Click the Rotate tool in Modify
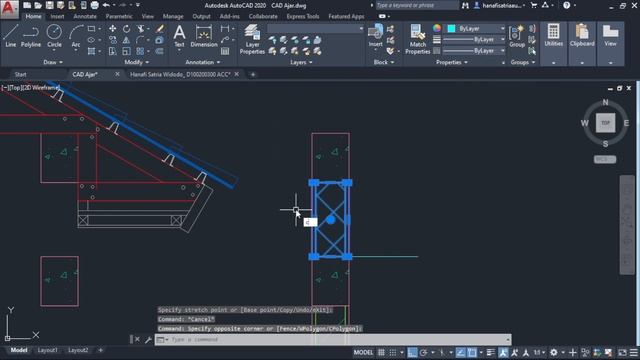 [x=127, y=29]
